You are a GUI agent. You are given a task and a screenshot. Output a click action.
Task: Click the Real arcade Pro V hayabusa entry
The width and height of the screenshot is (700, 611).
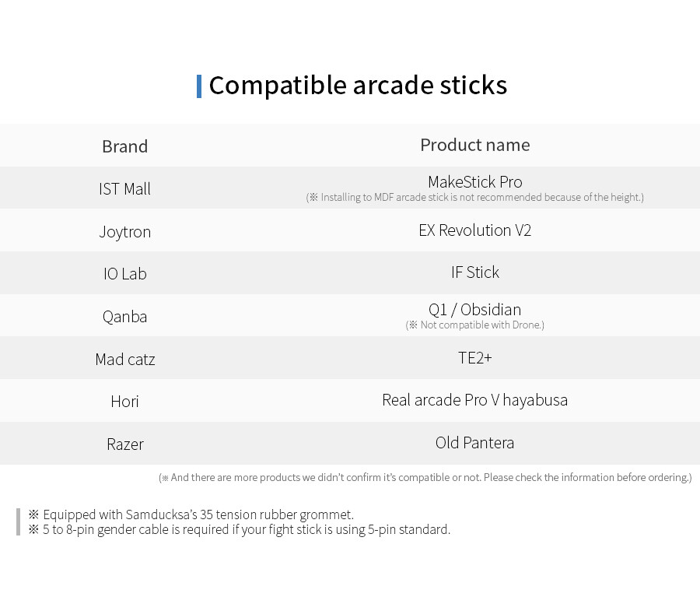475,400
